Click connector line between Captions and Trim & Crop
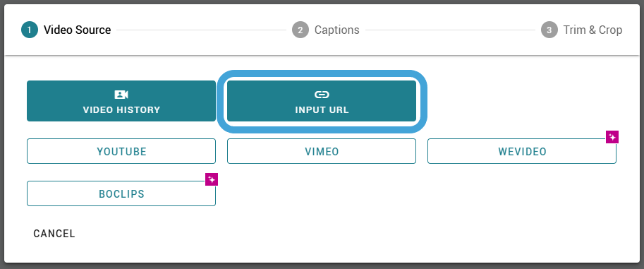This screenshot has width=644, height=269. point(450,30)
